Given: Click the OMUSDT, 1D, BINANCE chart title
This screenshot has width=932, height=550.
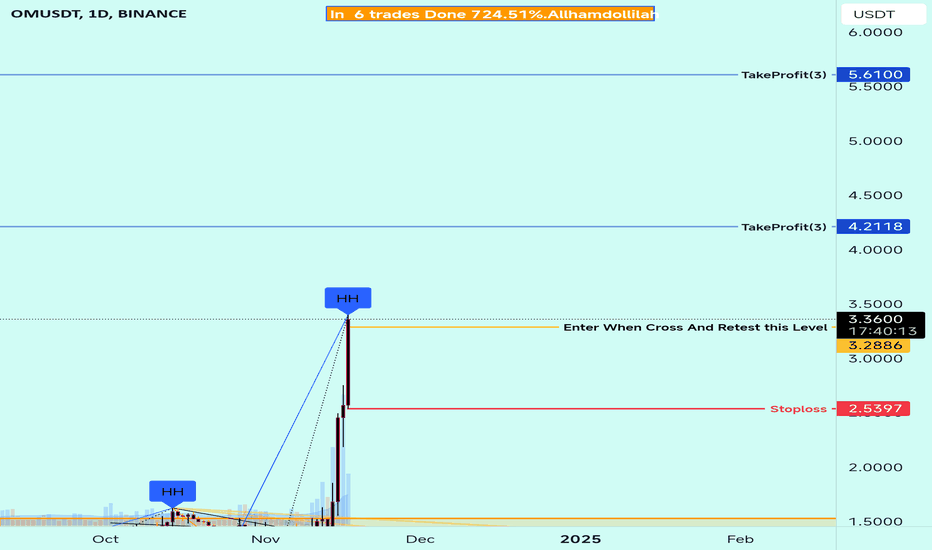Looking at the screenshot, I should (x=99, y=14).
